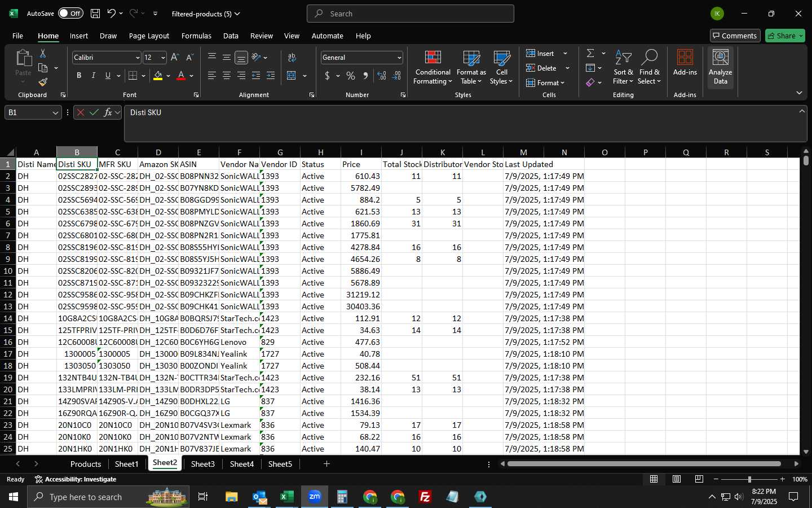Click Accessibility: Investigate in status bar
Image resolution: width=812 pixels, height=508 pixels.
tap(76, 479)
